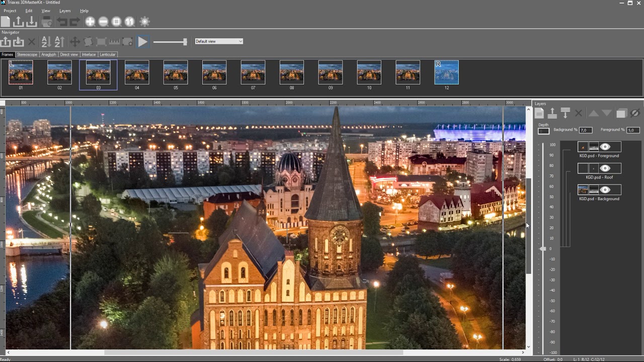Switch to the Interlace tab
Screen dimensions: 644x362
click(89, 54)
